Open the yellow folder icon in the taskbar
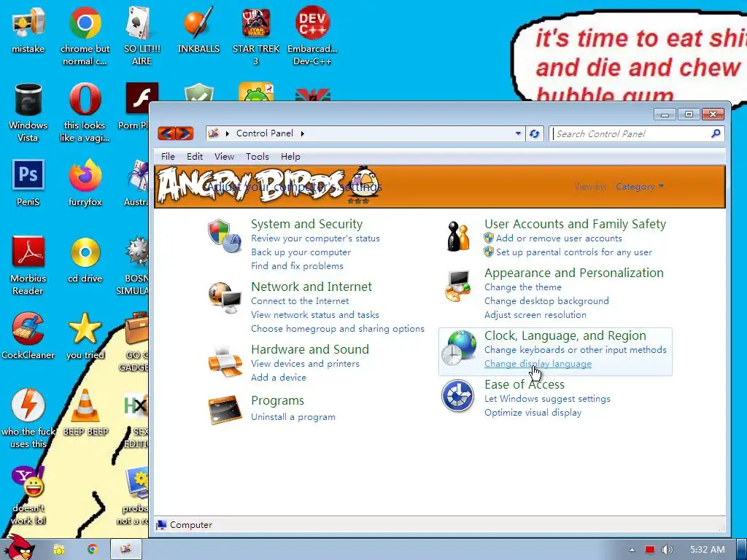 click(x=58, y=550)
